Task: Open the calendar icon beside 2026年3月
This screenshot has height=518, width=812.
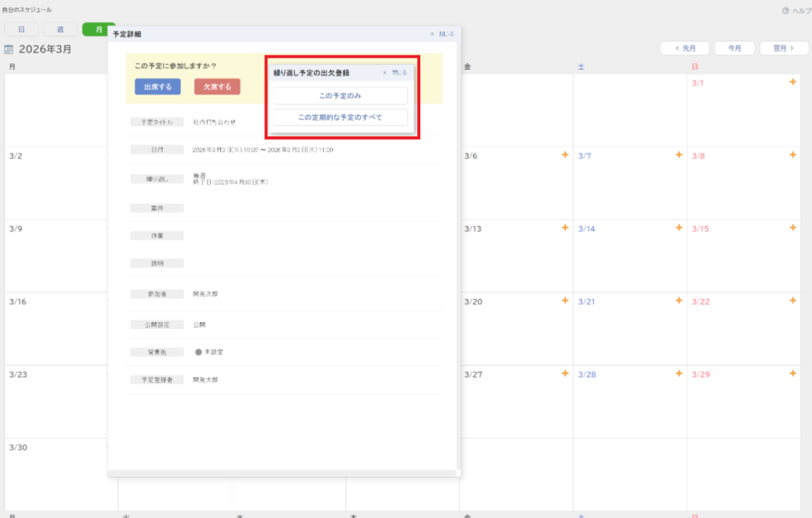Action: click(x=9, y=49)
